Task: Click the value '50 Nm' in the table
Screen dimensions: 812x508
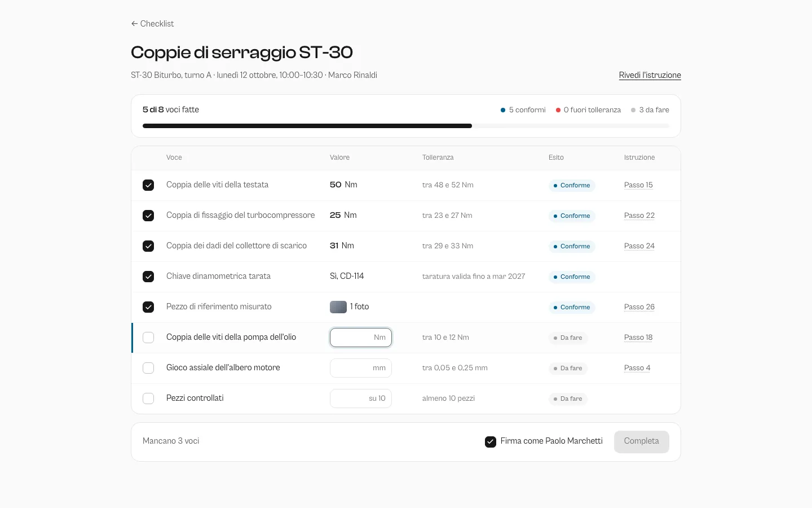Action: pyautogui.click(x=343, y=185)
